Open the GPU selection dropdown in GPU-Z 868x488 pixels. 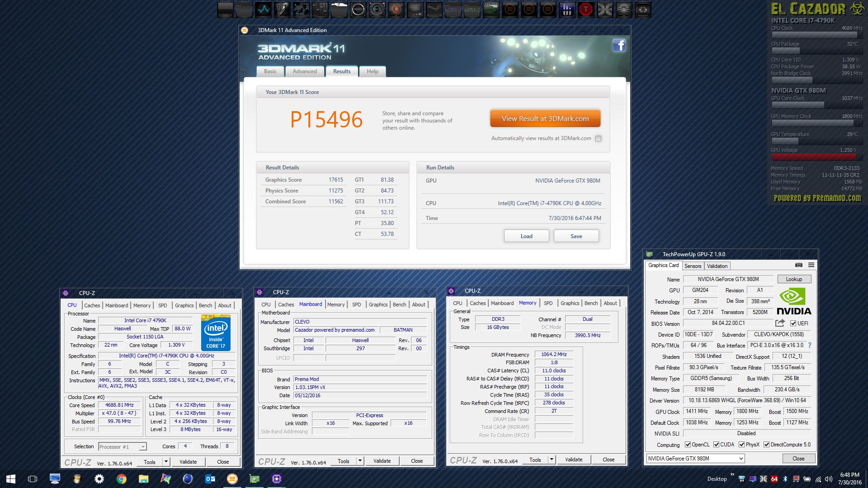[x=695, y=459]
